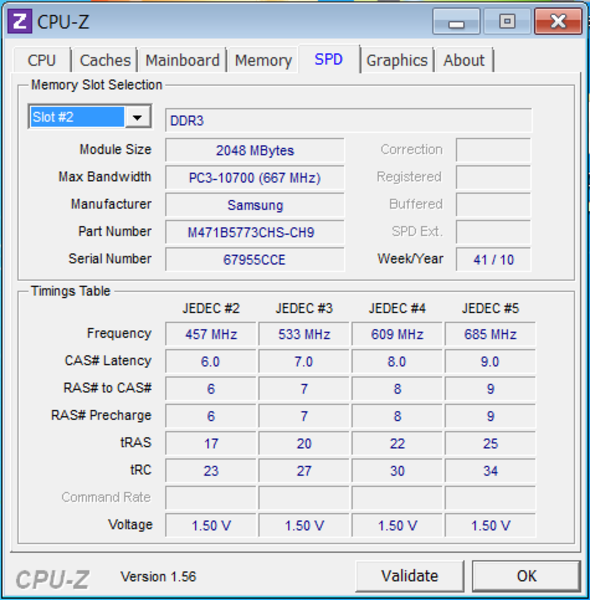
Task: Open the Graphics tab
Action: click(x=397, y=60)
